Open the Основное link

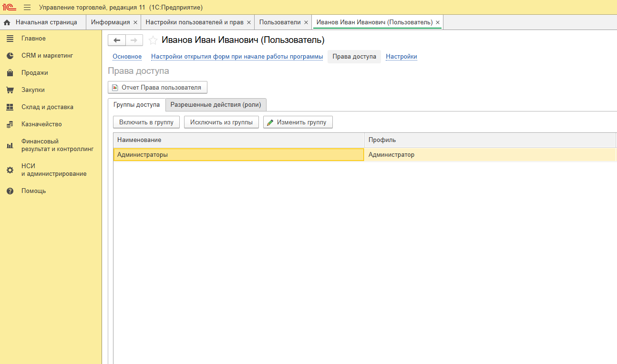(x=127, y=57)
